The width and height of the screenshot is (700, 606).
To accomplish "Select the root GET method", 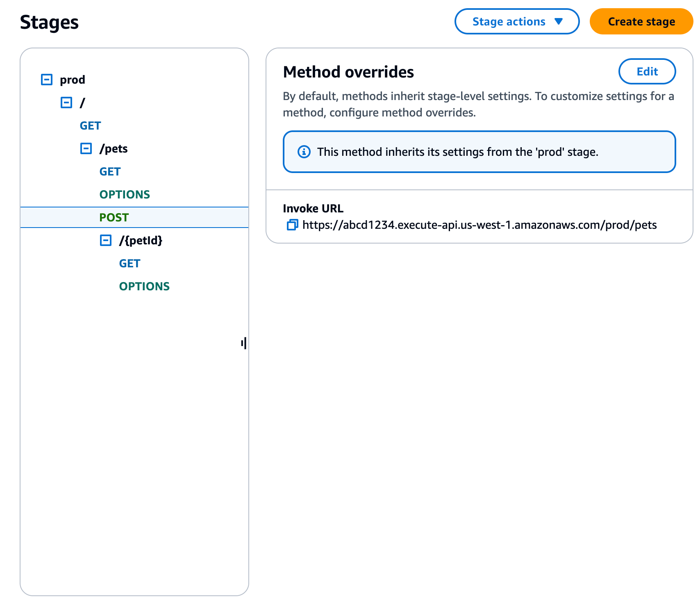I will coord(90,125).
